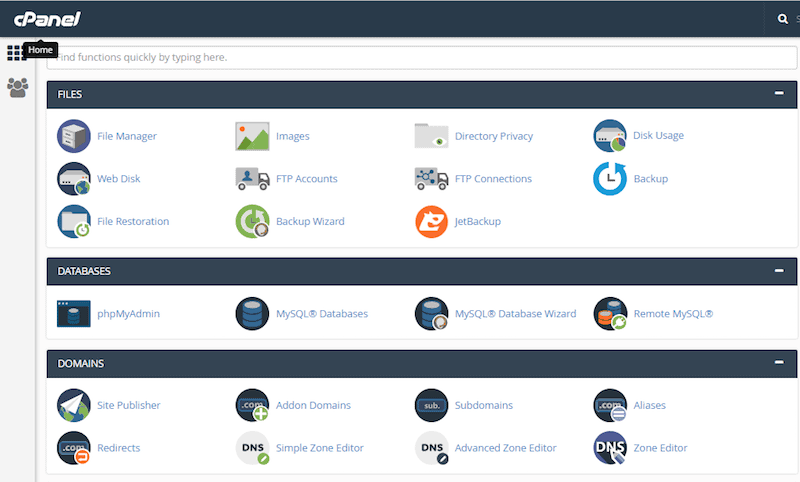
Task: Click the FILES section header title
Action: pyautogui.click(x=69, y=94)
